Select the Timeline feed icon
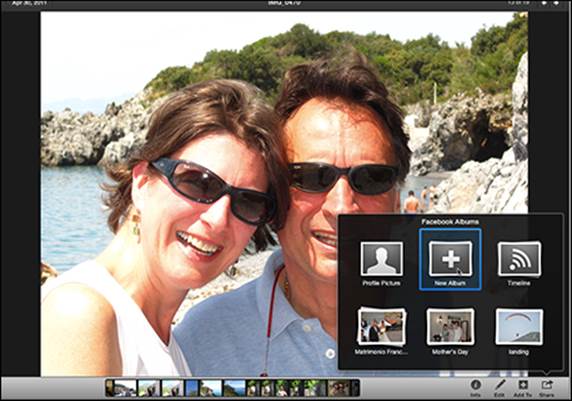Screen dimensions: 572x401 [519, 259]
